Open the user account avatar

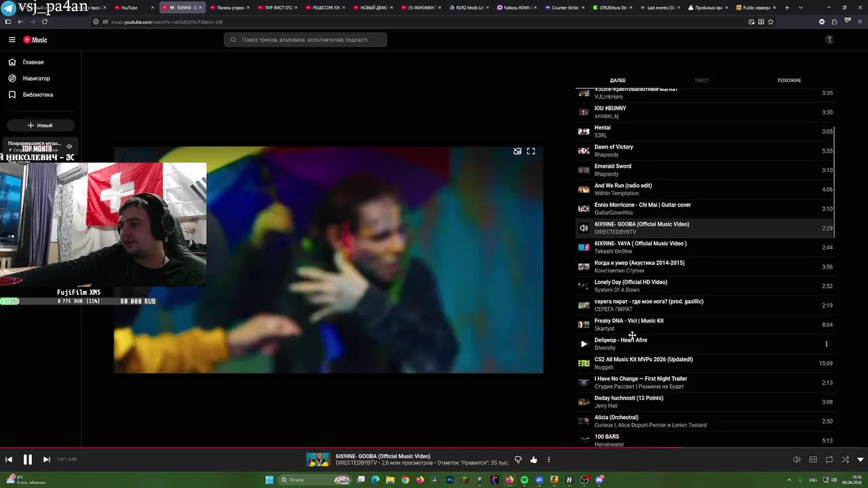(829, 40)
